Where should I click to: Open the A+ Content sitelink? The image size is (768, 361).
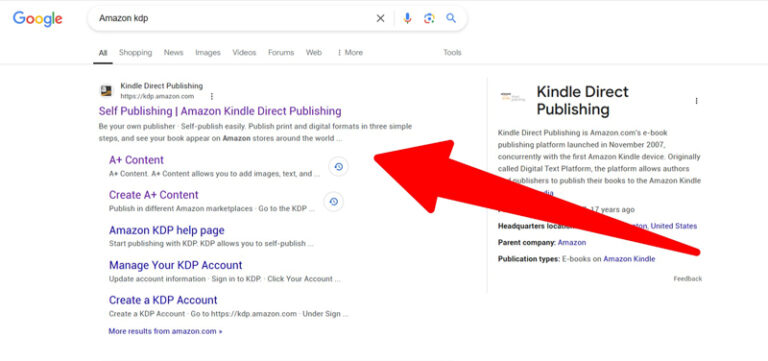pos(136,160)
